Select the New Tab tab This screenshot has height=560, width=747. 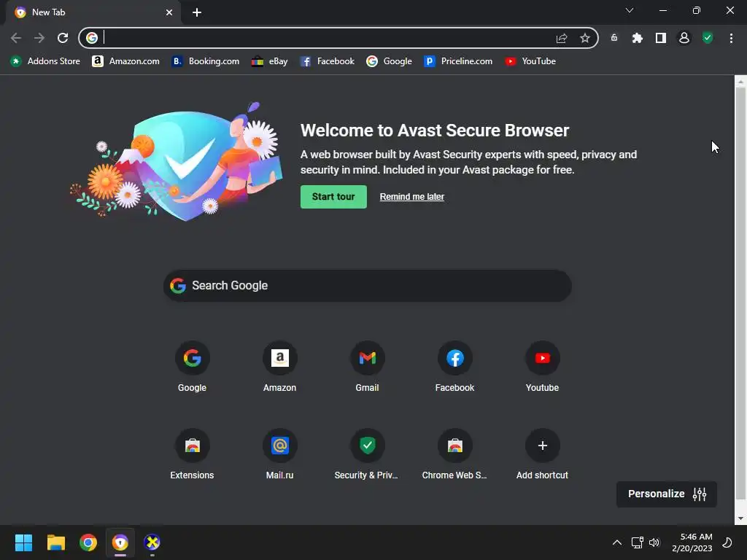point(93,12)
